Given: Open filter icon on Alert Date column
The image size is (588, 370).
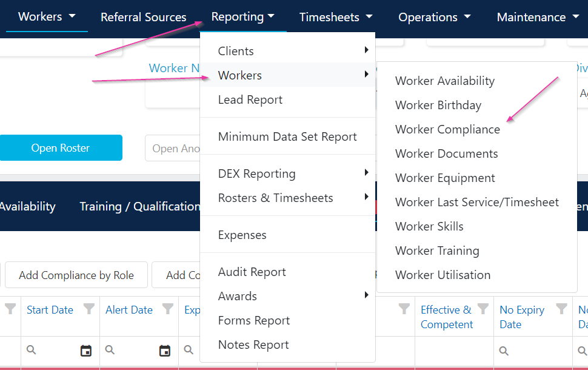Looking at the screenshot, I should (168, 309).
